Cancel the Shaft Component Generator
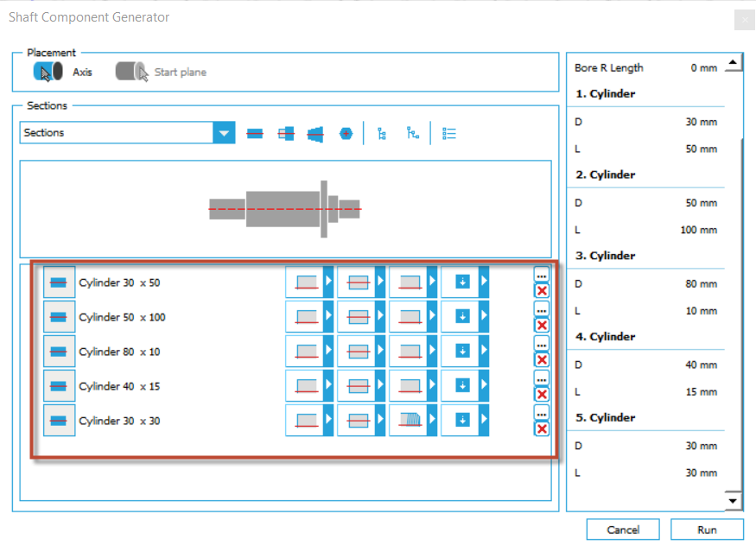The width and height of the screenshot is (756, 552). [x=622, y=529]
